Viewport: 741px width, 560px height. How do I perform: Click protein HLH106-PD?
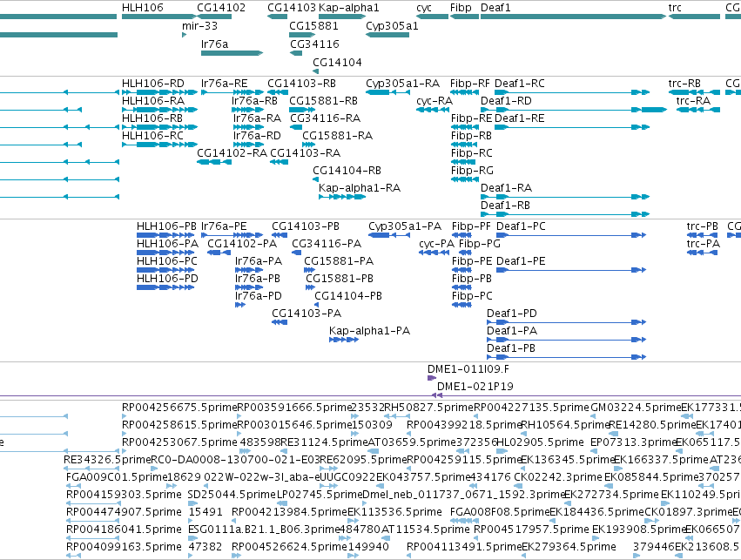(x=165, y=287)
